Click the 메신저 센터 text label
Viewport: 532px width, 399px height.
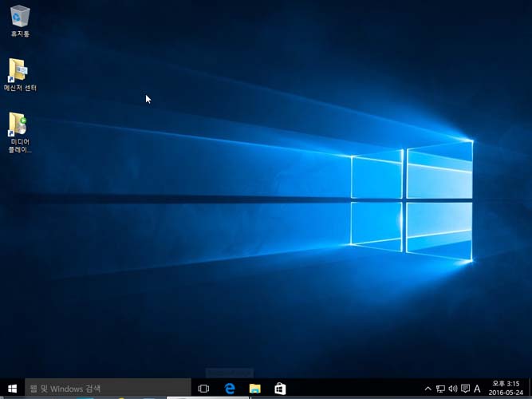(20, 88)
